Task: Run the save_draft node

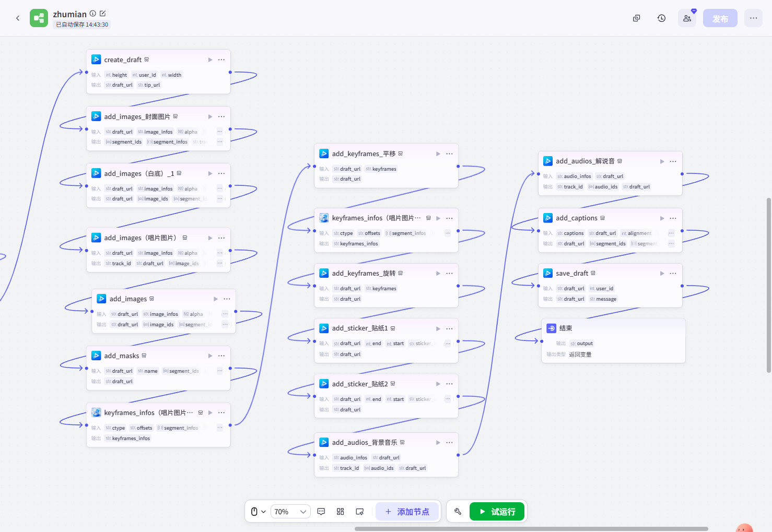Action: [662, 273]
